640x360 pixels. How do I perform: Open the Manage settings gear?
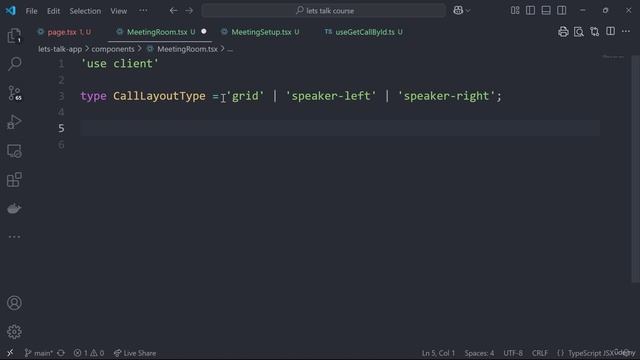14,331
